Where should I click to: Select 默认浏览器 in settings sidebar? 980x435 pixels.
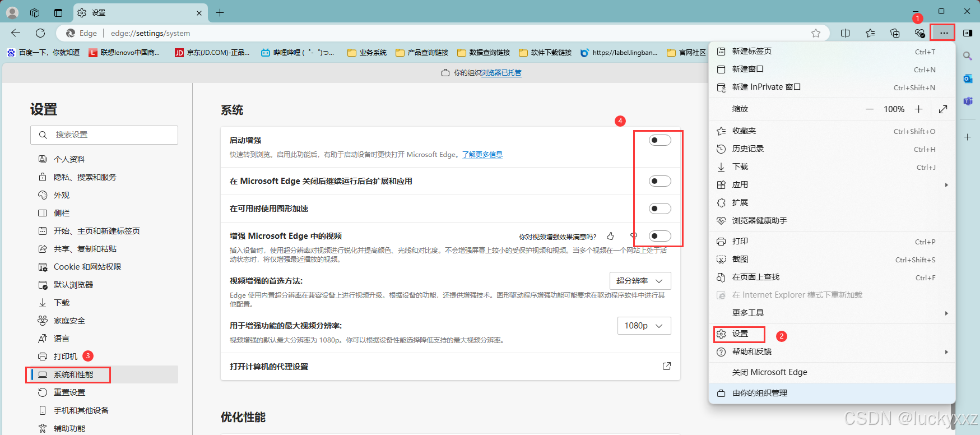tap(104, 285)
